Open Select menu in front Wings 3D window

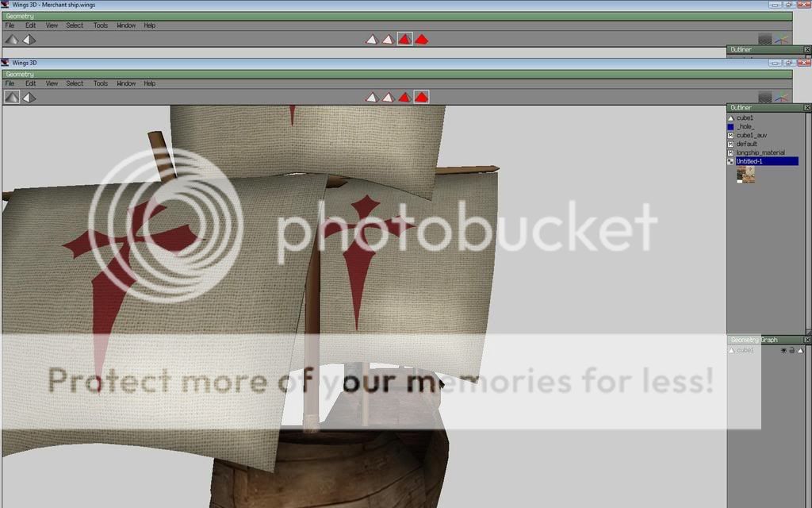[75, 83]
